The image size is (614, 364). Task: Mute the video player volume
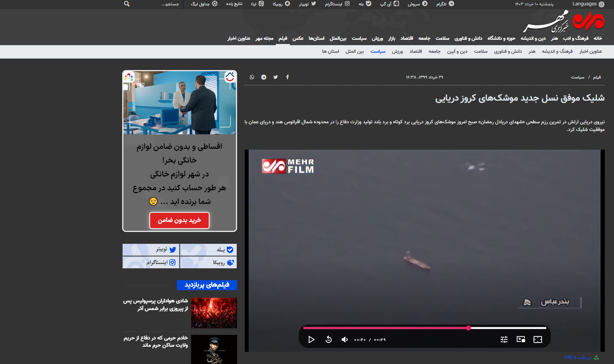pyautogui.click(x=345, y=340)
